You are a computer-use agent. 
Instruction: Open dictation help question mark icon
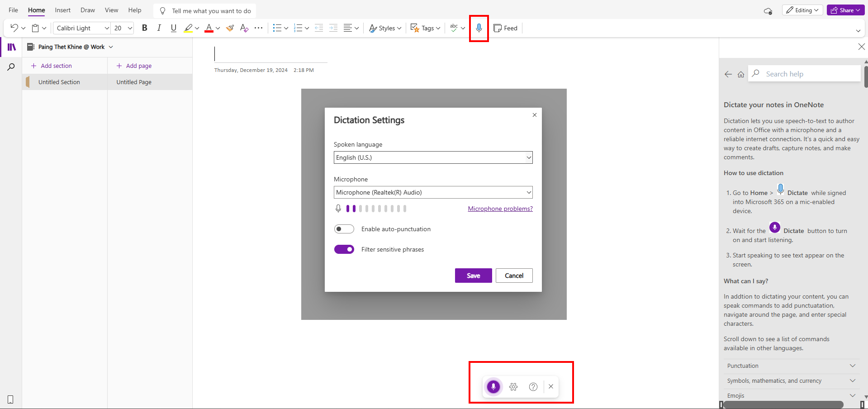click(533, 387)
